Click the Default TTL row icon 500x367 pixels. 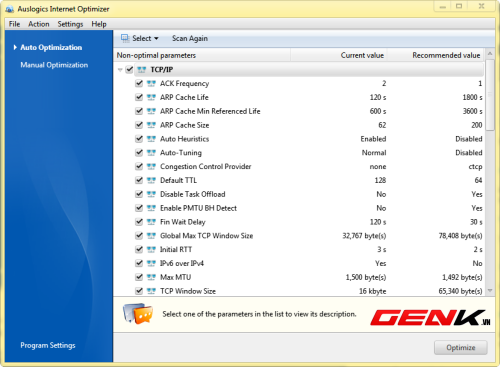[x=151, y=180]
